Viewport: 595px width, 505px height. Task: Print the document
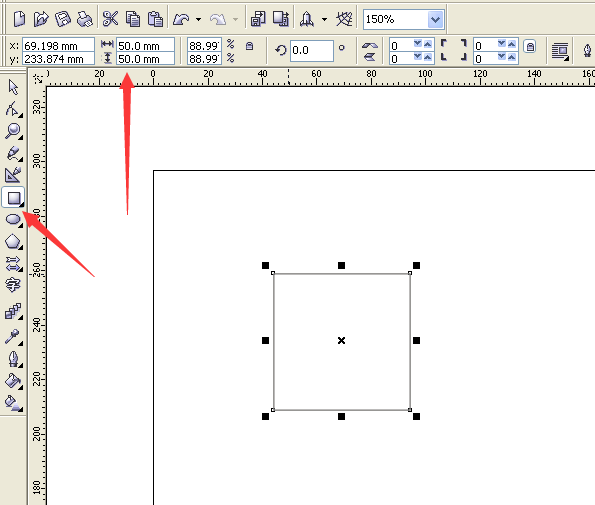(85, 19)
